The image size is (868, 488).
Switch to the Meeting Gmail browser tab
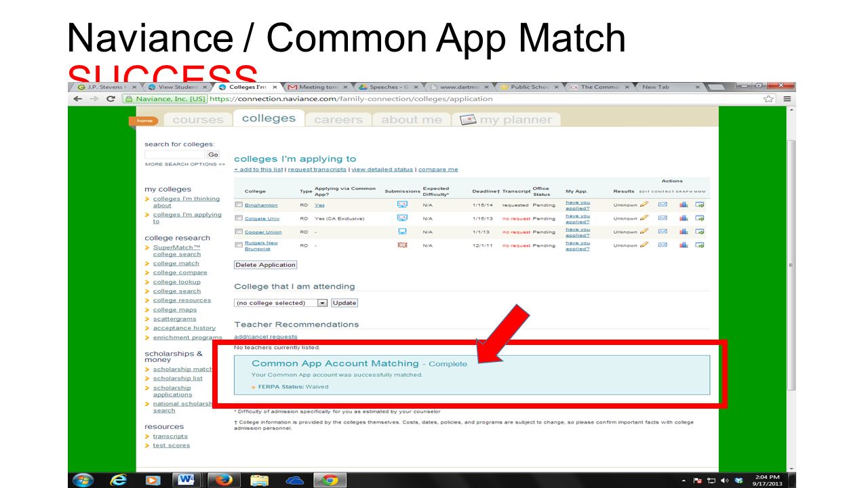pyautogui.click(x=317, y=87)
